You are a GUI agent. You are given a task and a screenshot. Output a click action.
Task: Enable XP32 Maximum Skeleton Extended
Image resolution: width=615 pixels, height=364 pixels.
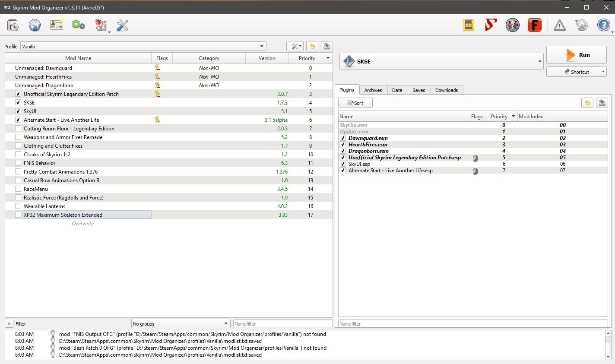(x=18, y=215)
